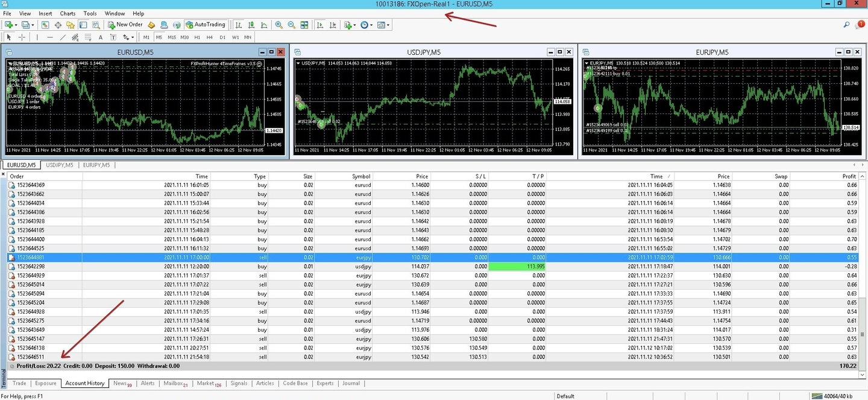Set timeframe to D1
This screenshot has height=400, width=868.
[222, 37]
